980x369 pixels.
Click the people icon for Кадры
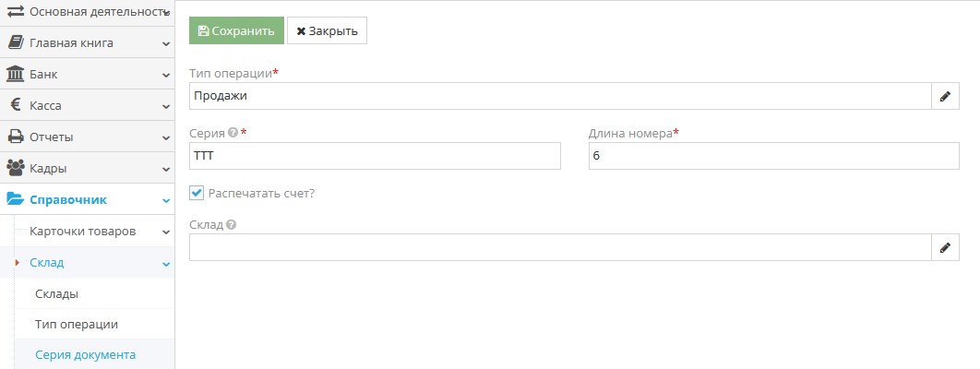pos(15,168)
